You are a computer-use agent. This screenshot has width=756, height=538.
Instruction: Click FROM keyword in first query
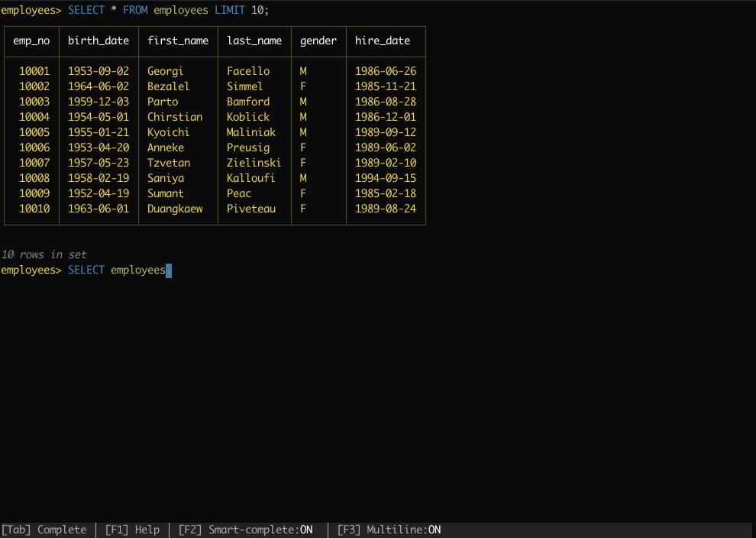point(135,10)
